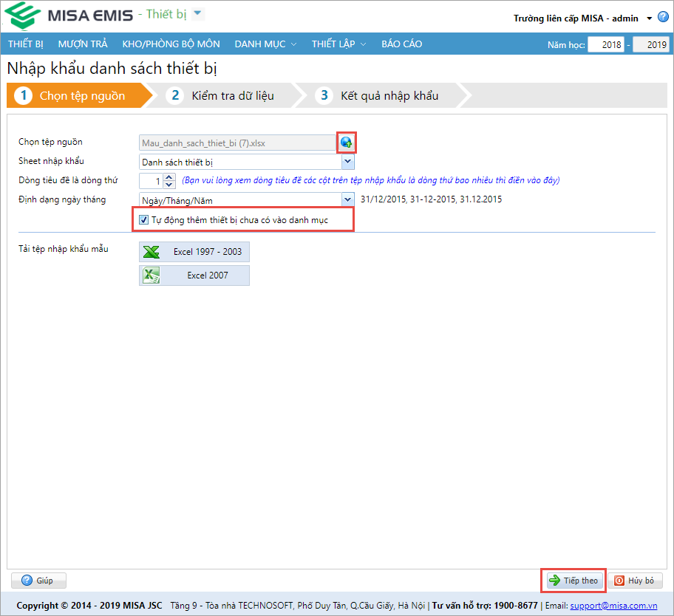This screenshot has height=616, width=674.
Task: Click the school year start field 2018
Action: click(x=606, y=44)
